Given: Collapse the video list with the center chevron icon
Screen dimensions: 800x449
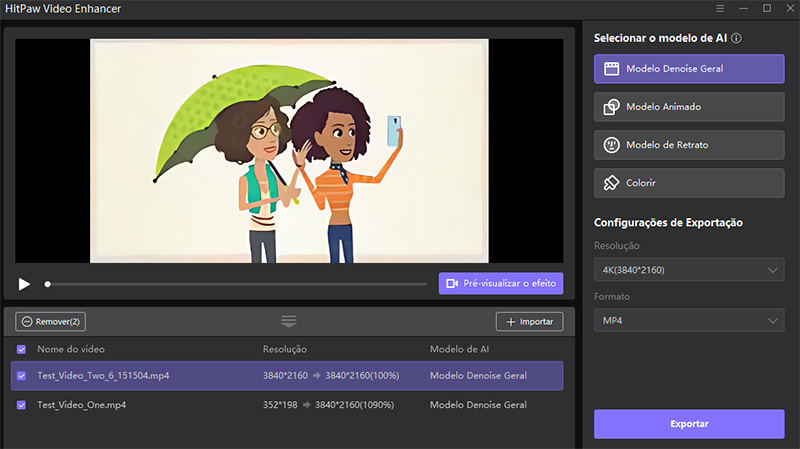Looking at the screenshot, I should [x=289, y=321].
